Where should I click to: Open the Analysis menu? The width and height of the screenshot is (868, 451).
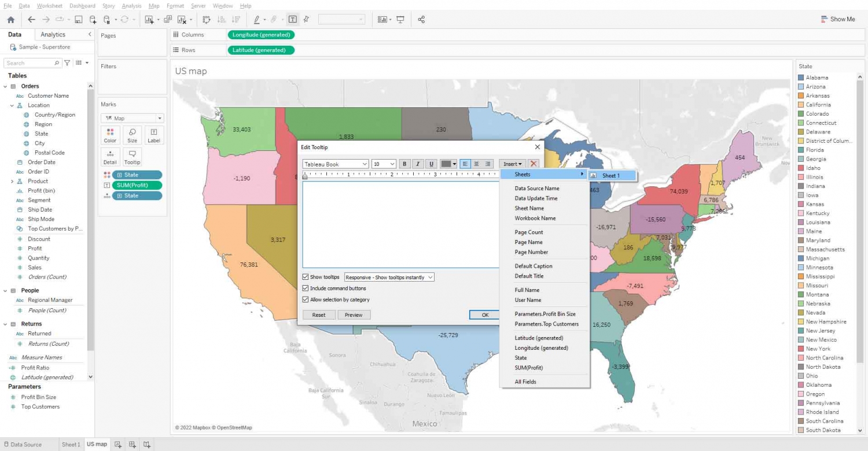click(x=132, y=6)
